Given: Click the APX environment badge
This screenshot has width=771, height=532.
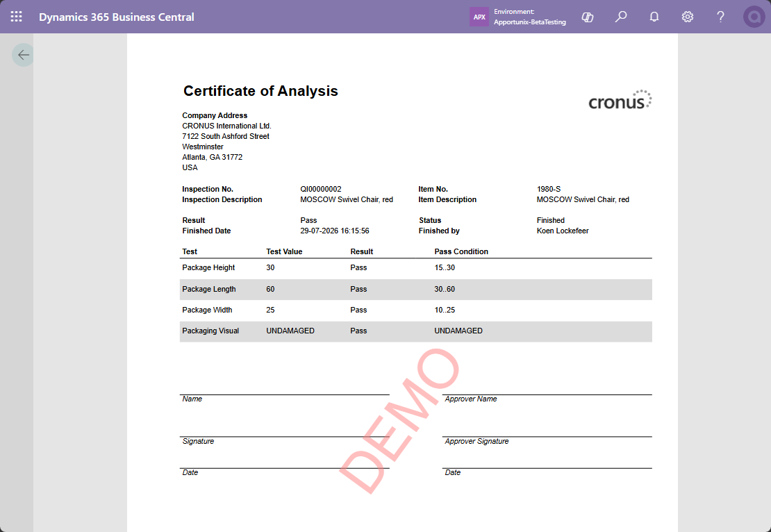Looking at the screenshot, I should coord(479,17).
